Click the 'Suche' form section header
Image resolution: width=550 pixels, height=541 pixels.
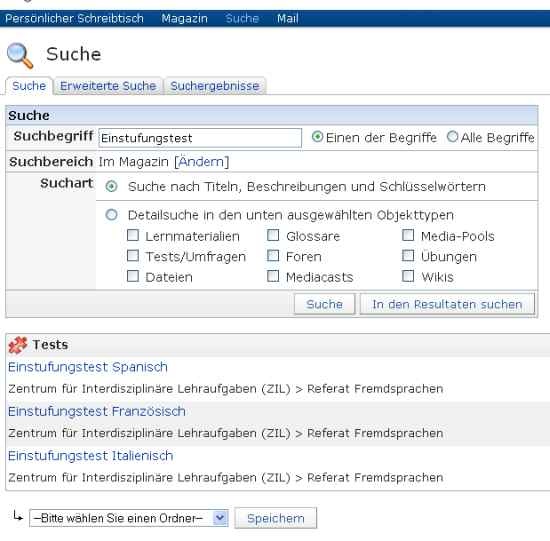pyautogui.click(x=272, y=115)
